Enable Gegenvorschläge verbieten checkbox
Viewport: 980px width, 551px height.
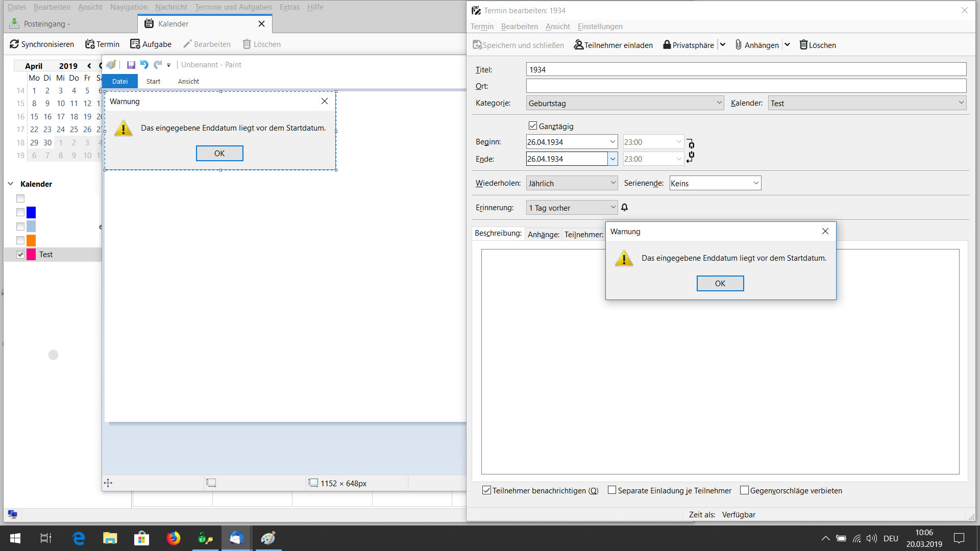pos(744,490)
